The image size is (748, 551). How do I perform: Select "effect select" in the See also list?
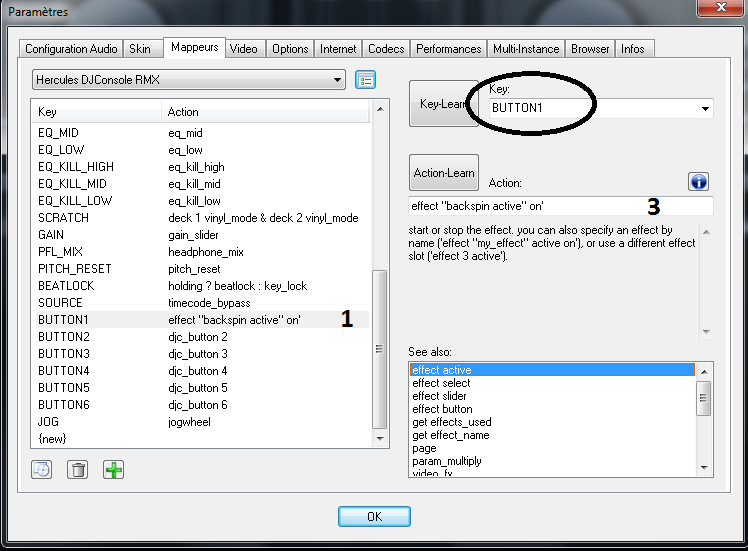pos(441,383)
